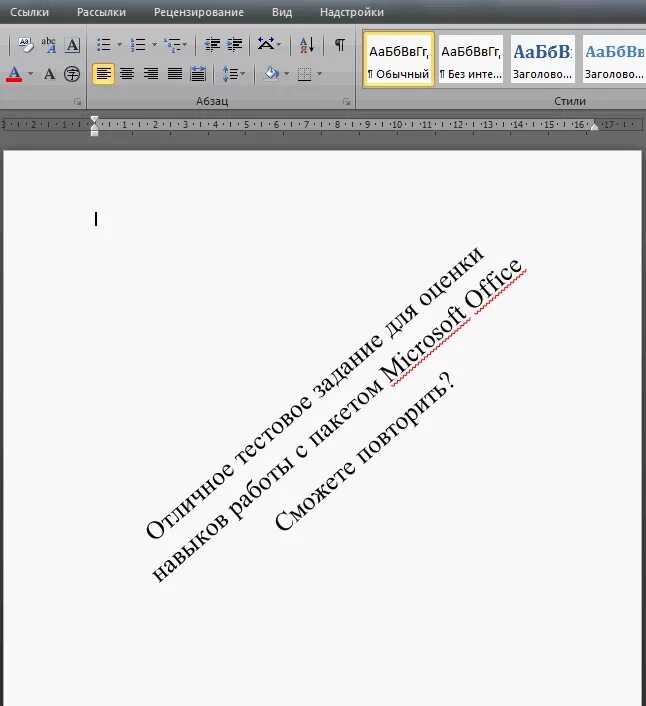
Task: Apply bulleted list
Action: tap(104, 45)
